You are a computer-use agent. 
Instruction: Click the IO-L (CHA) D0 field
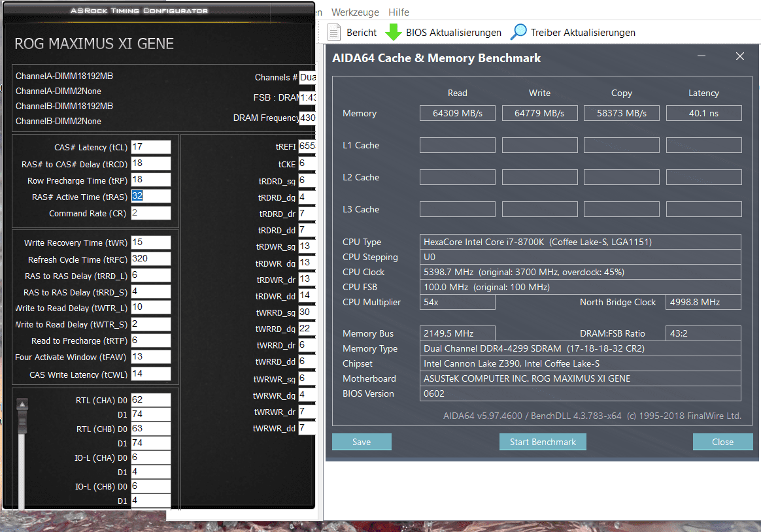(x=151, y=457)
